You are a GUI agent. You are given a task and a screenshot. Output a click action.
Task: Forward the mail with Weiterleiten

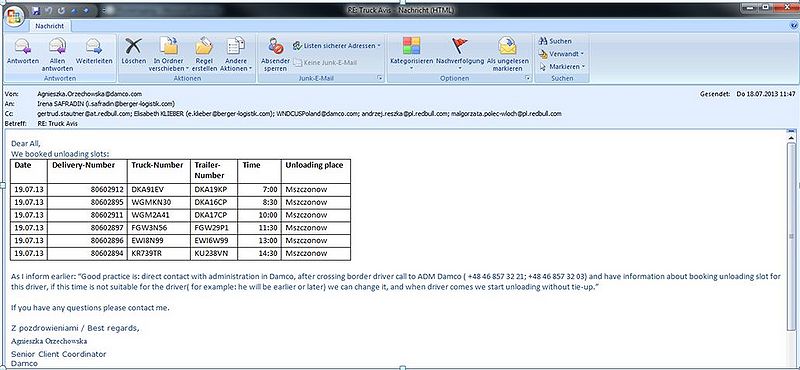point(94,51)
